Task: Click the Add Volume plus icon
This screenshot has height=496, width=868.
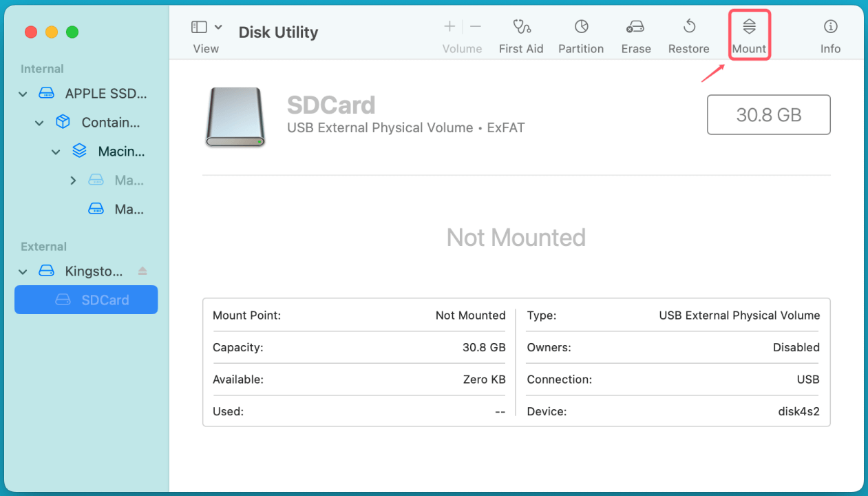Action: [449, 26]
